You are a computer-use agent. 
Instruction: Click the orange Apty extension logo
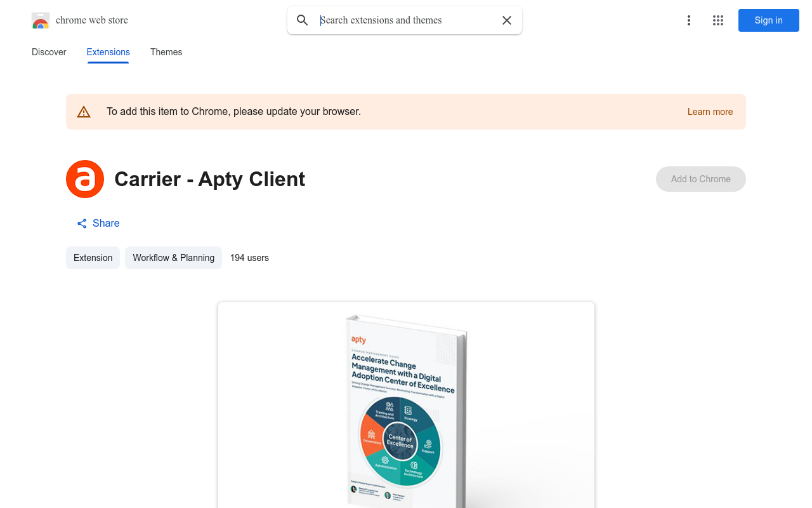[x=85, y=179]
